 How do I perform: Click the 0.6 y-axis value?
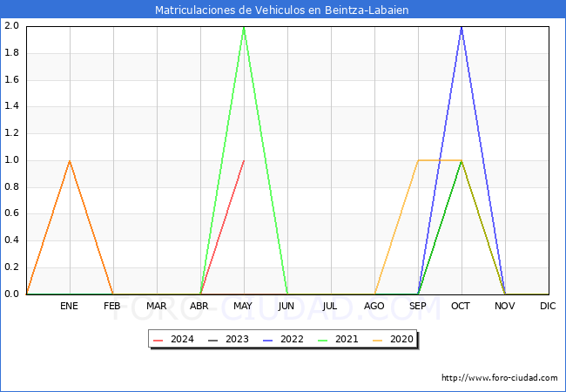click(11, 213)
